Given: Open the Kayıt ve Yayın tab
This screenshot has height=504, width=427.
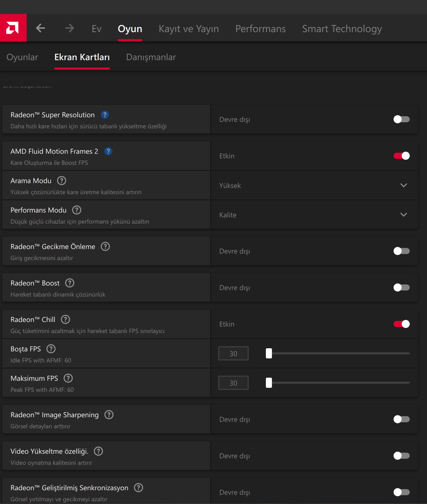Looking at the screenshot, I should [189, 29].
